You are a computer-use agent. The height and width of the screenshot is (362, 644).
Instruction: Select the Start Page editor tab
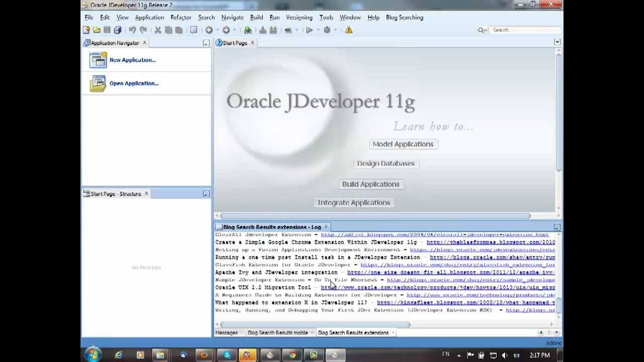[235, 43]
